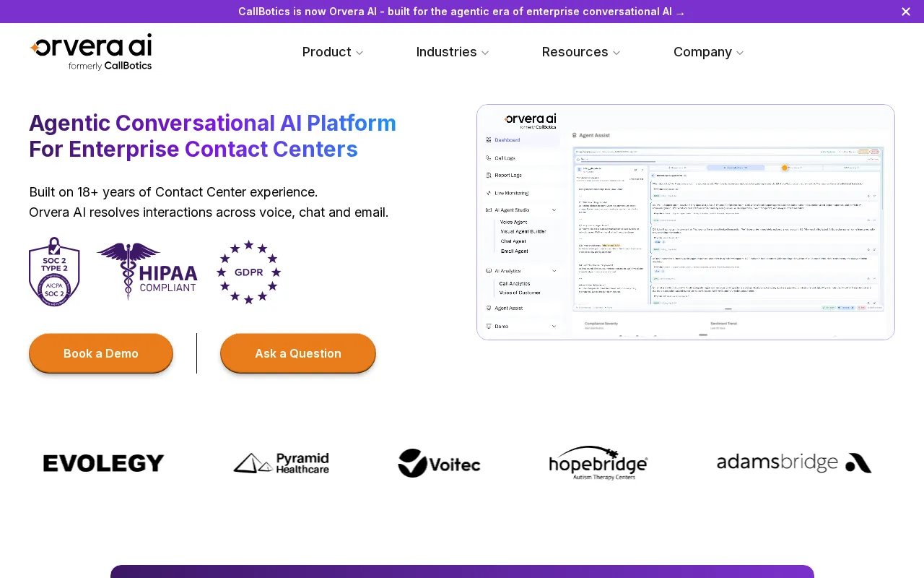Click the 'formerly CallBotics' text under logo
The image size is (924, 578).
click(110, 66)
